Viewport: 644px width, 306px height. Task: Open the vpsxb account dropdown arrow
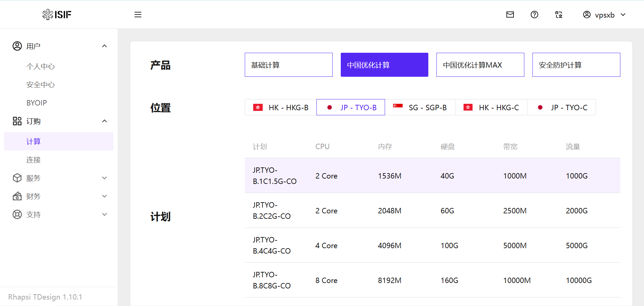[x=623, y=15]
